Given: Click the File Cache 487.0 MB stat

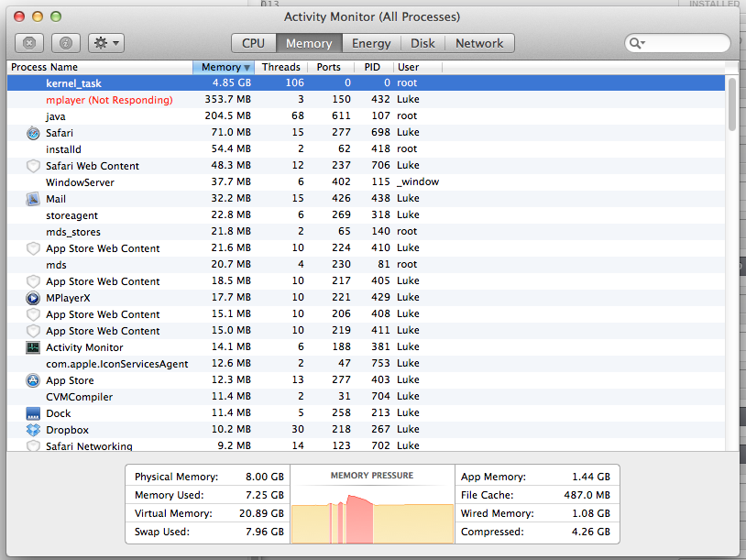Looking at the screenshot, I should click(536, 495).
